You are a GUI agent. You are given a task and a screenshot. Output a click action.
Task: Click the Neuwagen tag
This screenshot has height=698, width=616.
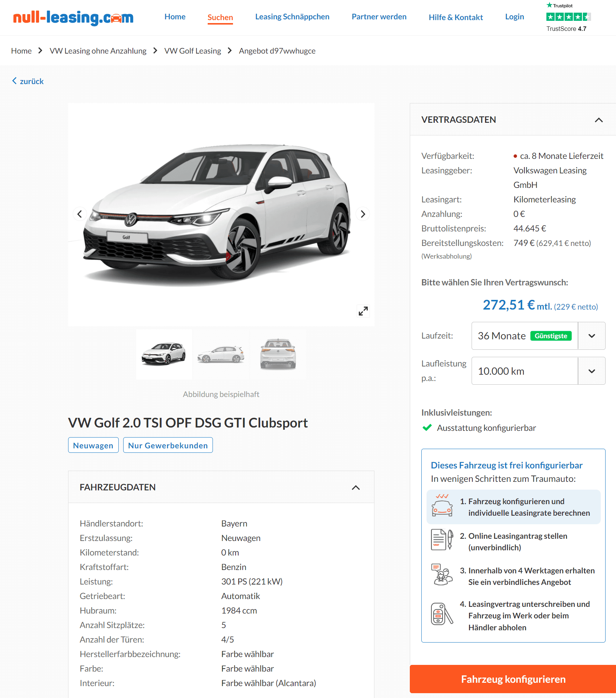click(x=93, y=445)
